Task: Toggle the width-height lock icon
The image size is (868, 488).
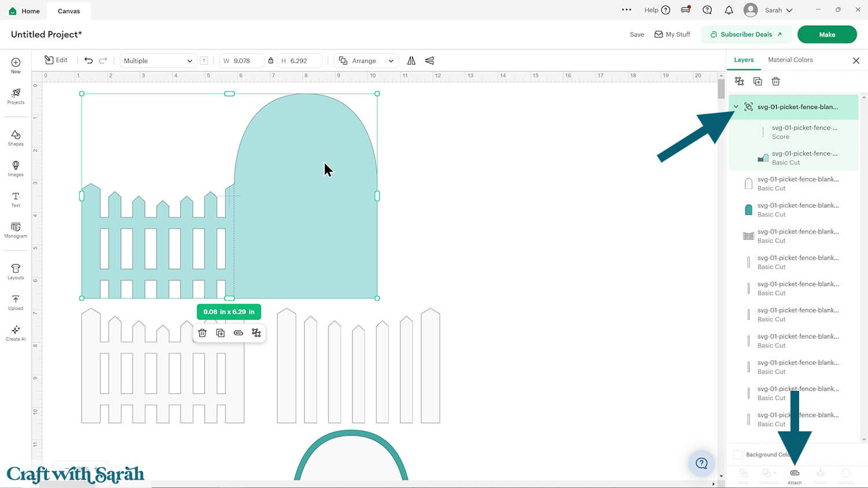Action: [271, 61]
